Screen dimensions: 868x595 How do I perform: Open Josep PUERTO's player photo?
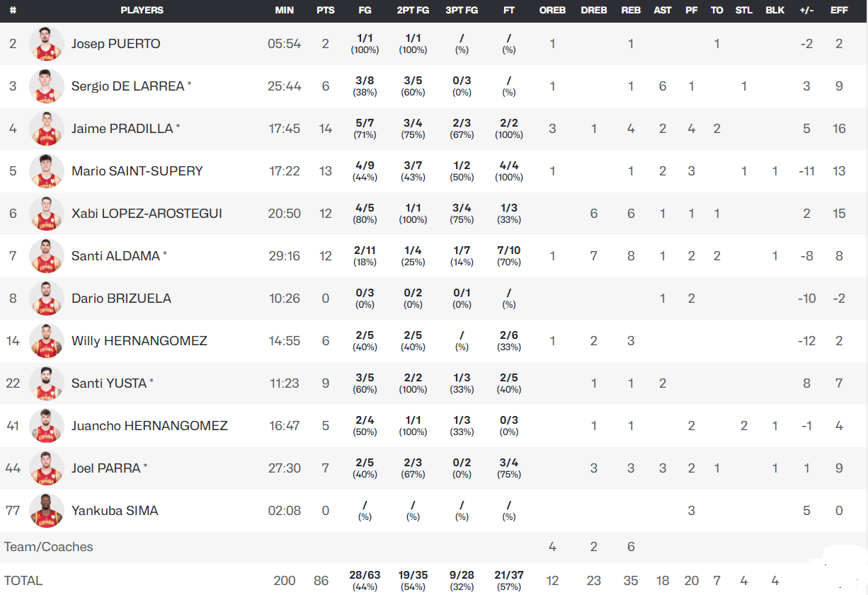(x=47, y=44)
